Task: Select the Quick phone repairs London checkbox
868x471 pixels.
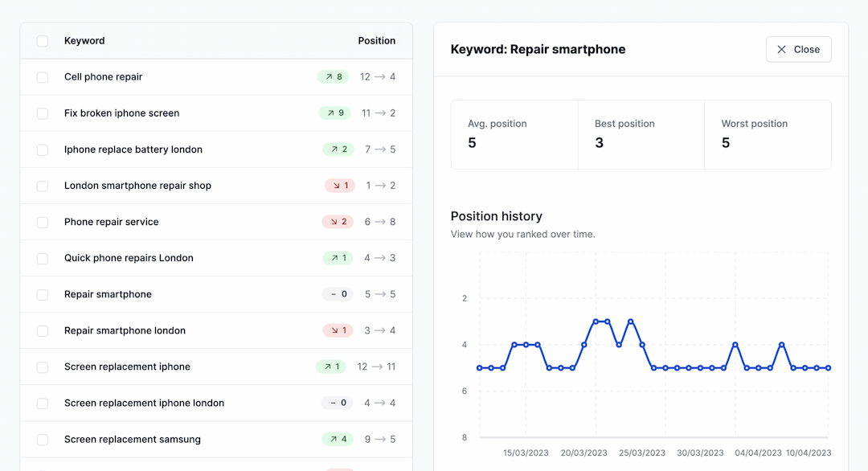Action: point(43,258)
